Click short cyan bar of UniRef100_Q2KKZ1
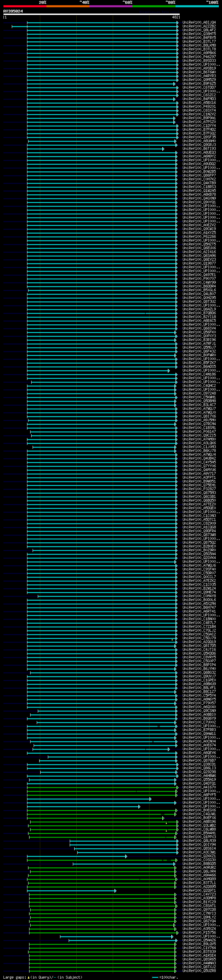222x980 pixels. (77, 856)
